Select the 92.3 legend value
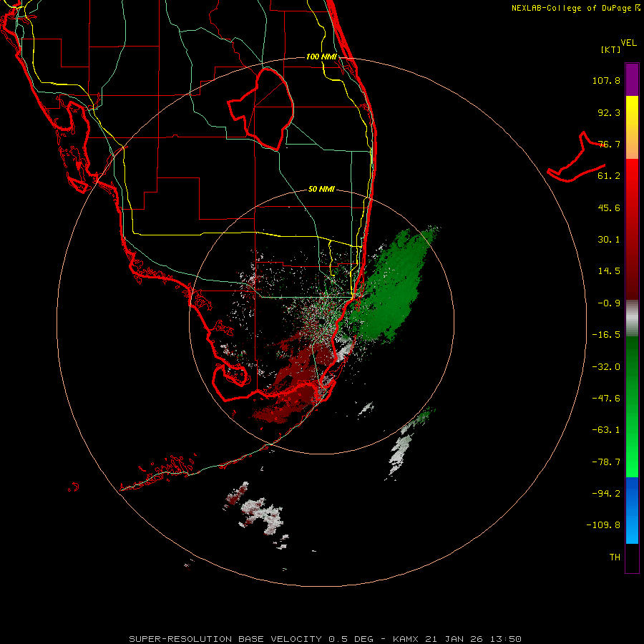This screenshot has width=644, height=644. [609, 112]
